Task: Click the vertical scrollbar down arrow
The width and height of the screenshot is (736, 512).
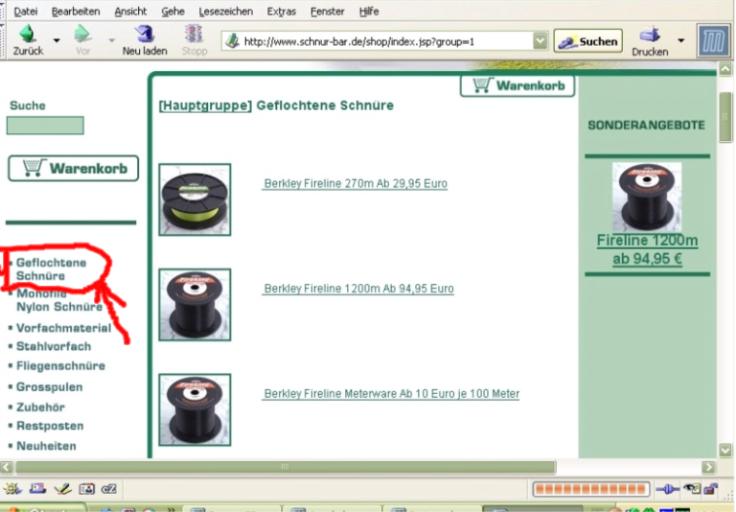Action: [725, 450]
